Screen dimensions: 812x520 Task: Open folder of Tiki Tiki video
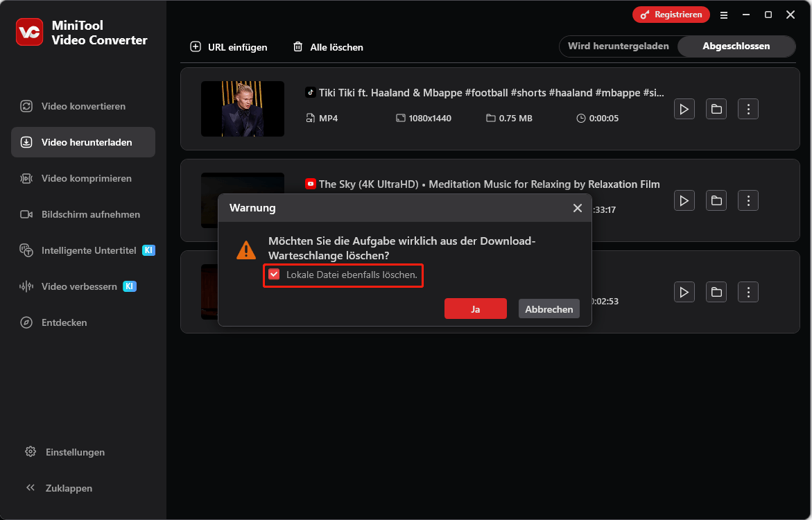(716, 109)
